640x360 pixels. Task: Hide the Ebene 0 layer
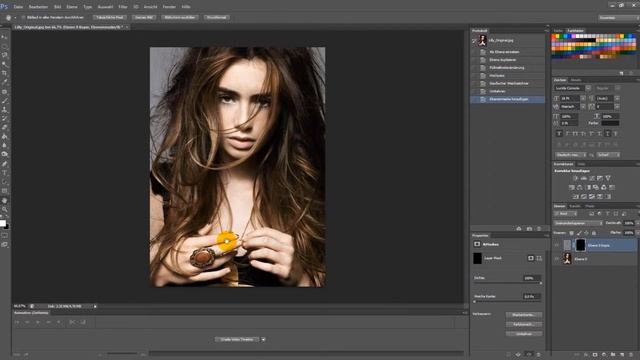pos(556,259)
